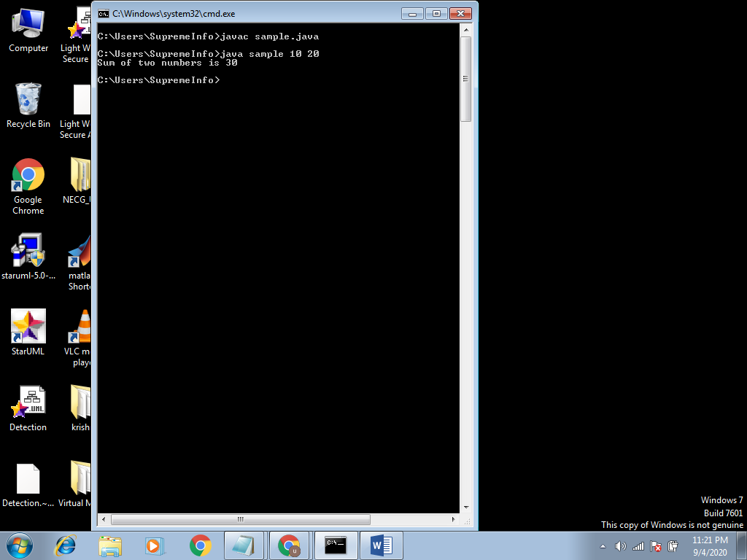
Task: Click the cmd window vertical scrollbar down arrow
Action: point(464,505)
